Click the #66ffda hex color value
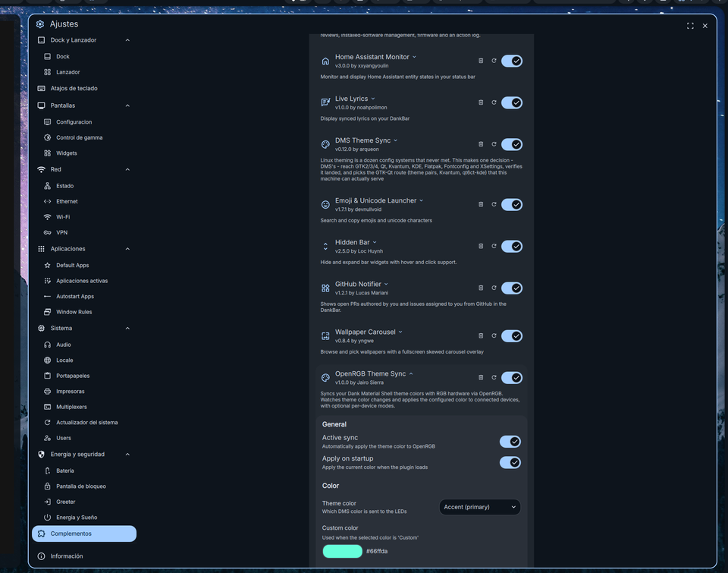The width and height of the screenshot is (728, 573). tap(377, 551)
